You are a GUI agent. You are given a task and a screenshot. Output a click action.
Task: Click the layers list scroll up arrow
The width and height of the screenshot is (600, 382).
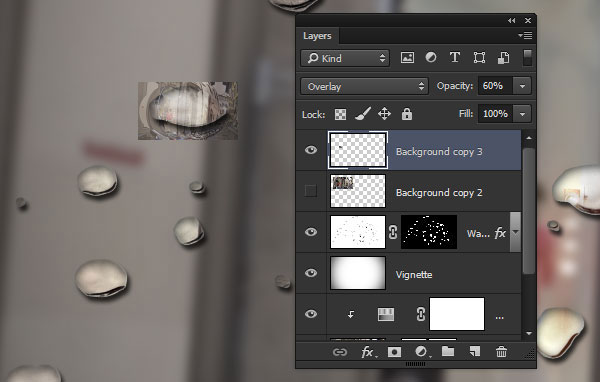[x=529, y=138]
